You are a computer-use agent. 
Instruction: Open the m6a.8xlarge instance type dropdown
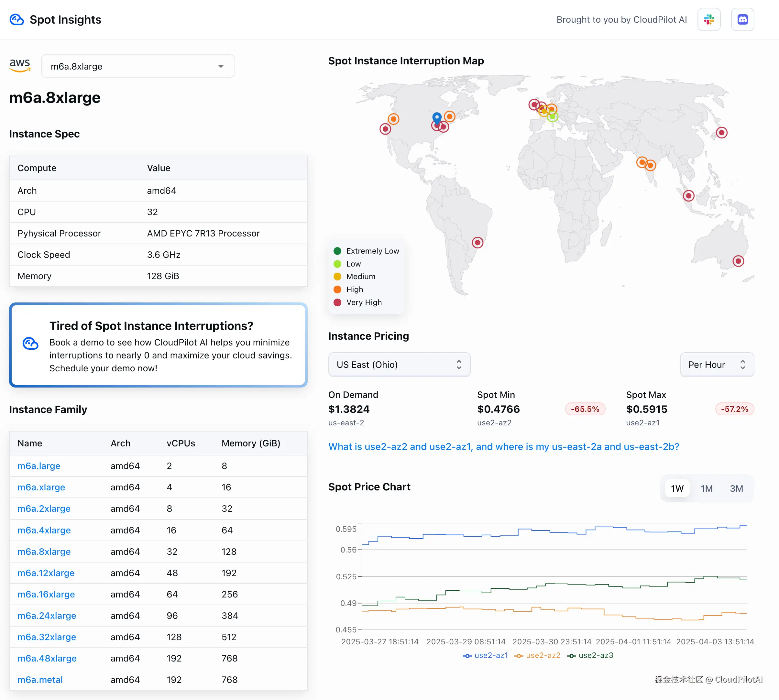(138, 66)
